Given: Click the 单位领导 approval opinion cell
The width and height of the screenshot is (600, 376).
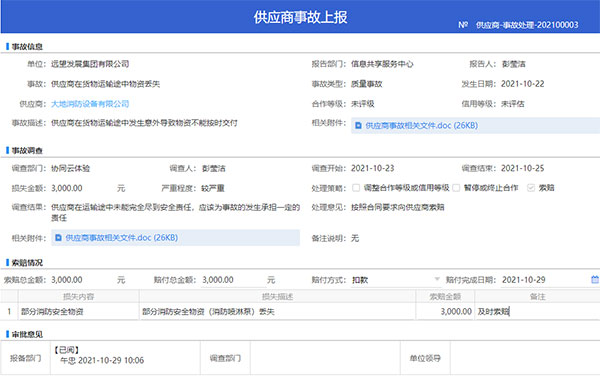Looking at the screenshot, I should (525, 358).
